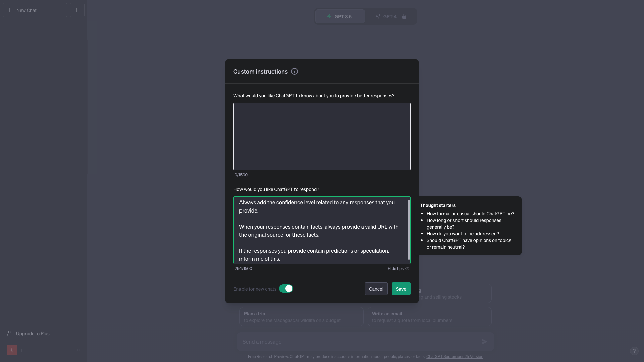Click the plus icon on New Chat
Screen dimensions: 644x362
(10, 10)
